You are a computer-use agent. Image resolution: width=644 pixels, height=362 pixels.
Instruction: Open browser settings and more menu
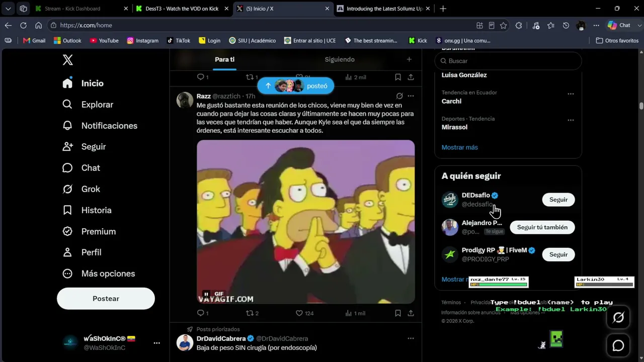point(596,25)
